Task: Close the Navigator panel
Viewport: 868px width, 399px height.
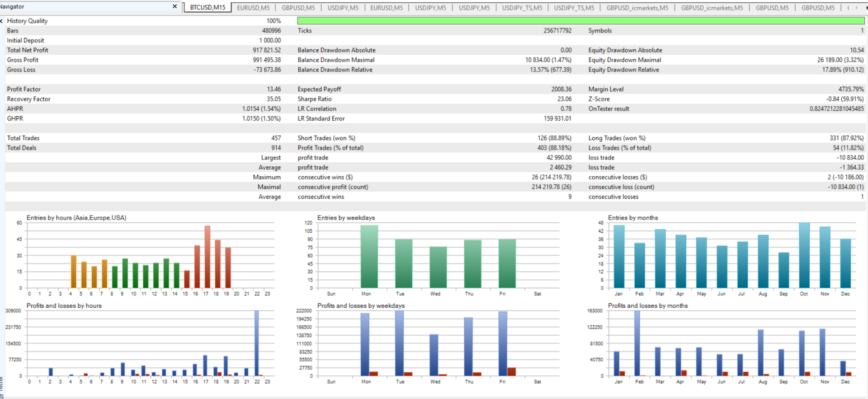Action: tap(175, 6)
